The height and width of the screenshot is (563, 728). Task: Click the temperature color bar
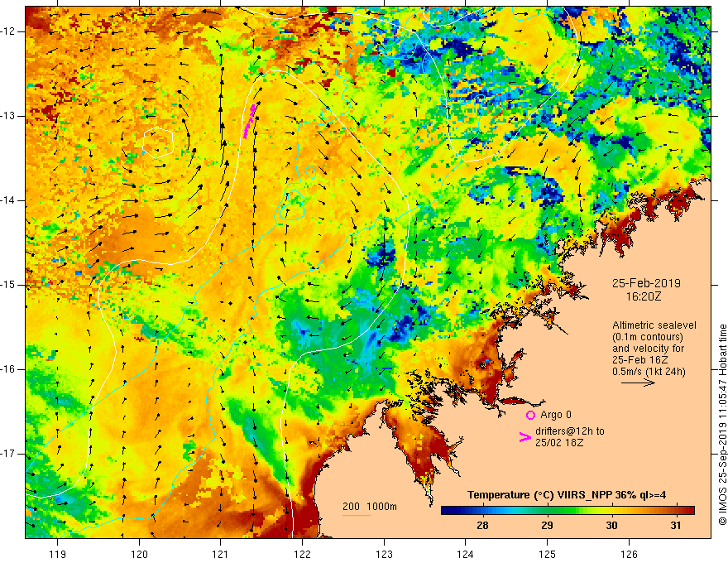coord(568,511)
